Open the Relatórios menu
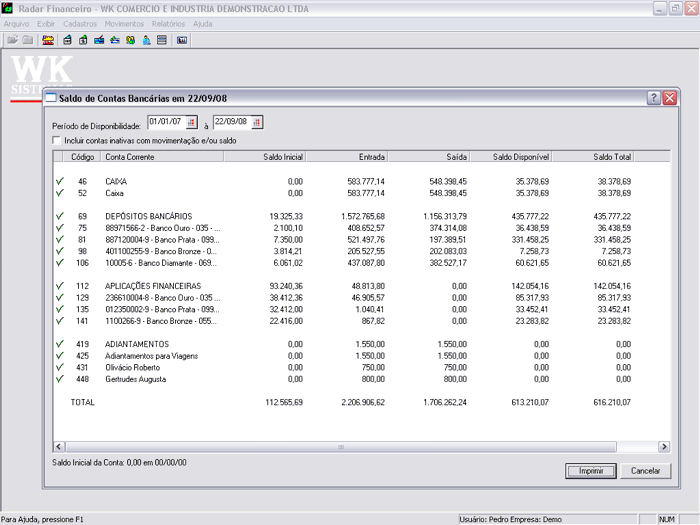Screen dimensions: 700x525 (168, 22)
